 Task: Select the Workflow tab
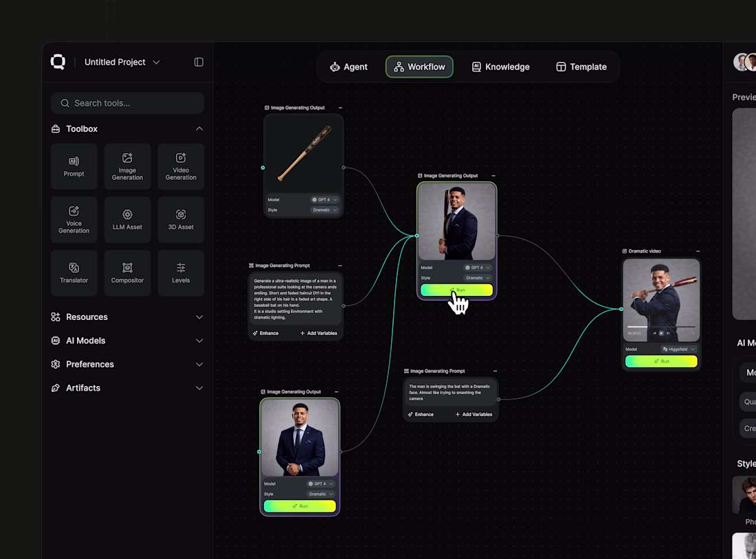(x=419, y=67)
